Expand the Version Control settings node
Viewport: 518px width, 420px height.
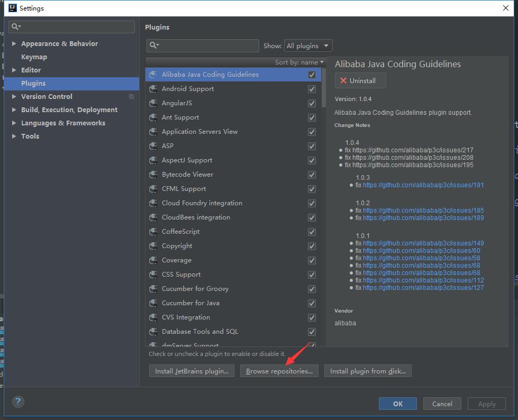point(14,96)
